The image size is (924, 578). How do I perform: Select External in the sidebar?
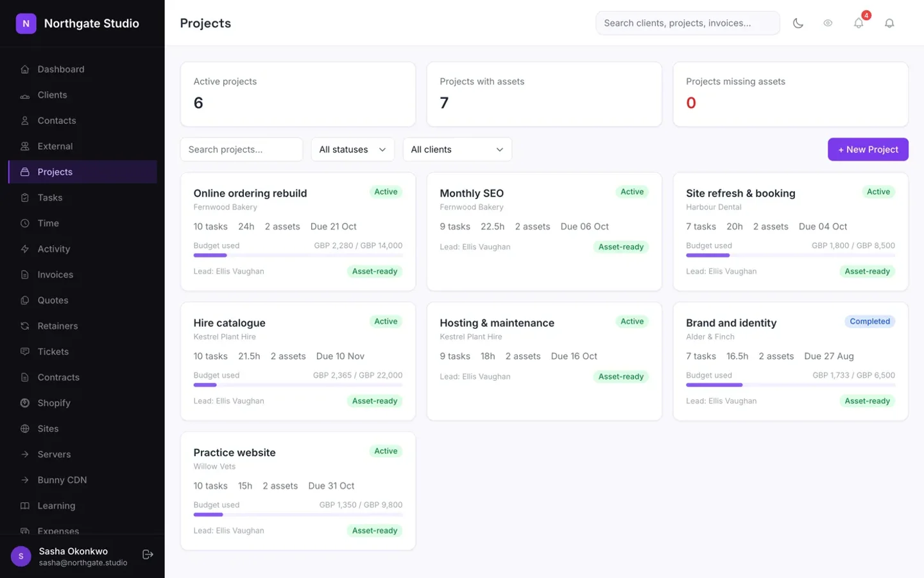pyautogui.click(x=83, y=146)
